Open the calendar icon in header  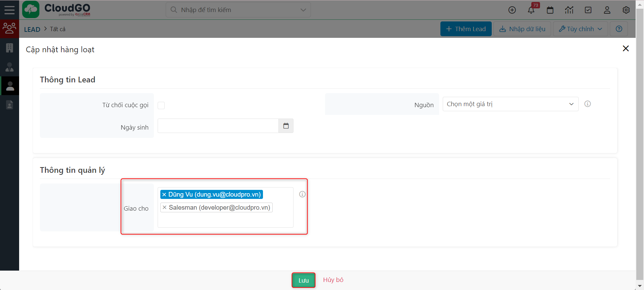[550, 10]
